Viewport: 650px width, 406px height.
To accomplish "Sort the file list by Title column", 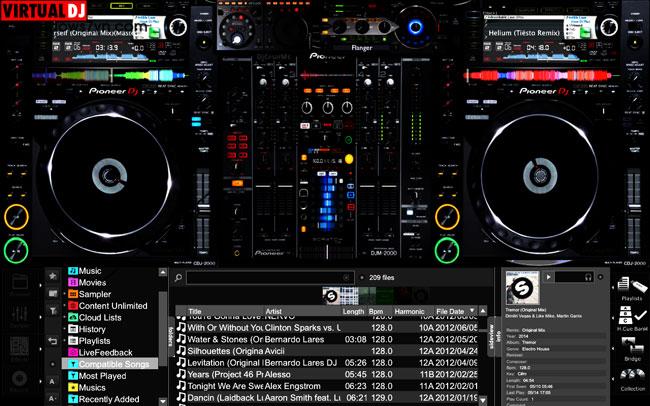I will (x=220, y=311).
